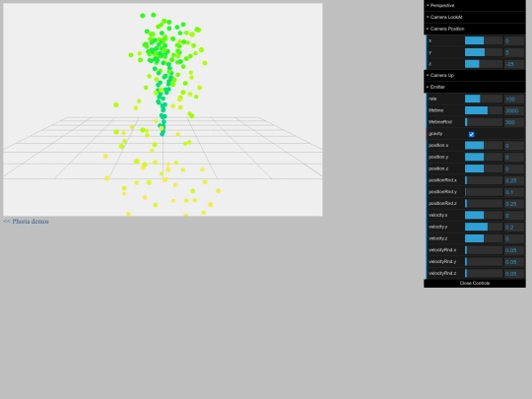The width and height of the screenshot is (532, 399).
Task: Click the Camera Position y slider
Action: tap(484, 52)
